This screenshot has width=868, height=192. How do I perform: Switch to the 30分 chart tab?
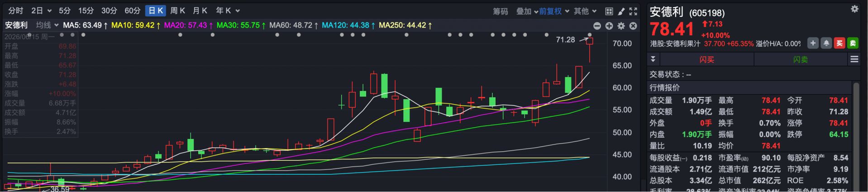tap(109, 11)
